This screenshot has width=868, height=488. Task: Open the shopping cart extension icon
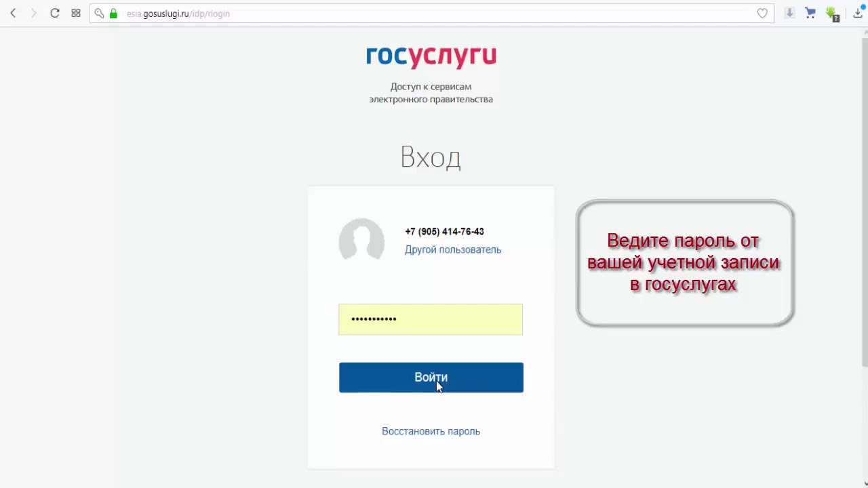coord(810,13)
